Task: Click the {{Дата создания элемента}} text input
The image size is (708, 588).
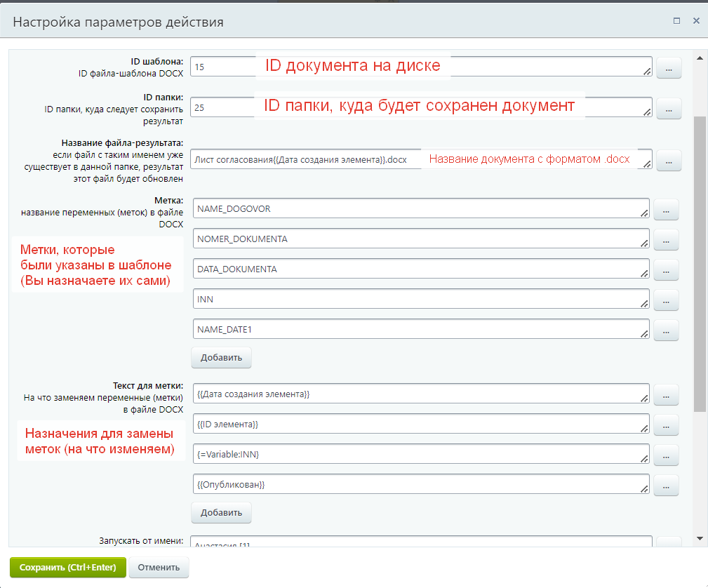Action: click(420, 394)
